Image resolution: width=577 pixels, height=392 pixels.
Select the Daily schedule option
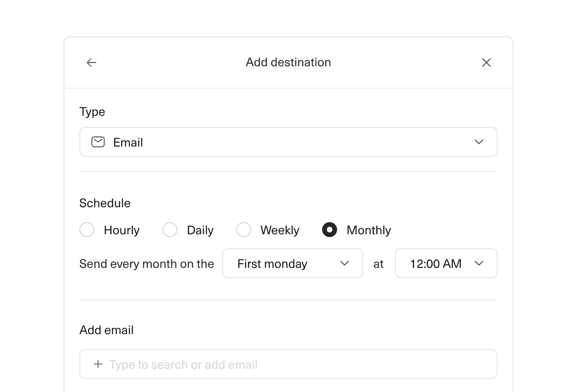[170, 230]
